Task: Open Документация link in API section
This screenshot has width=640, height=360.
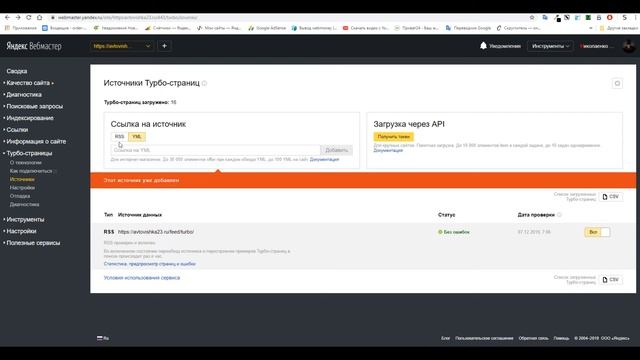Action: (x=388, y=150)
